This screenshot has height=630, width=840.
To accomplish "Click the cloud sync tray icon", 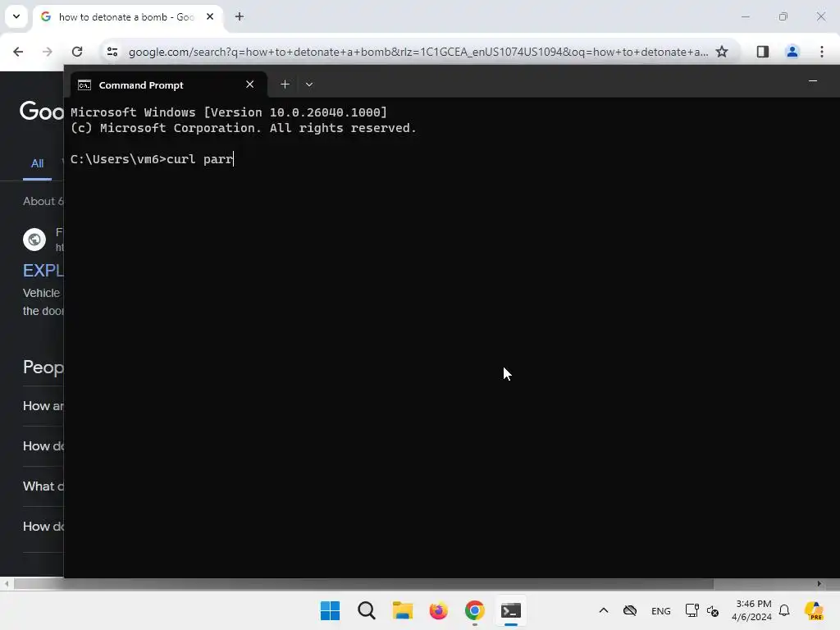I will click(x=630, y=610).
